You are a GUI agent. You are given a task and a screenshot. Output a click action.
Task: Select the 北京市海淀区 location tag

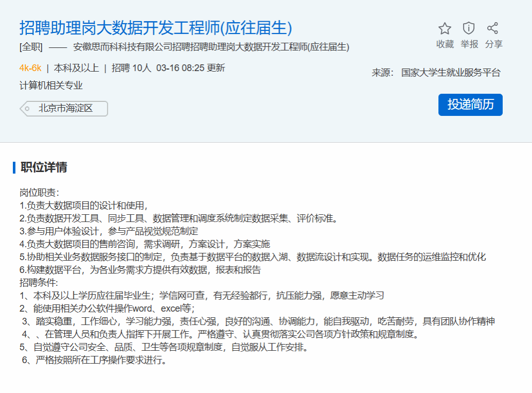(x=65, y=109)
